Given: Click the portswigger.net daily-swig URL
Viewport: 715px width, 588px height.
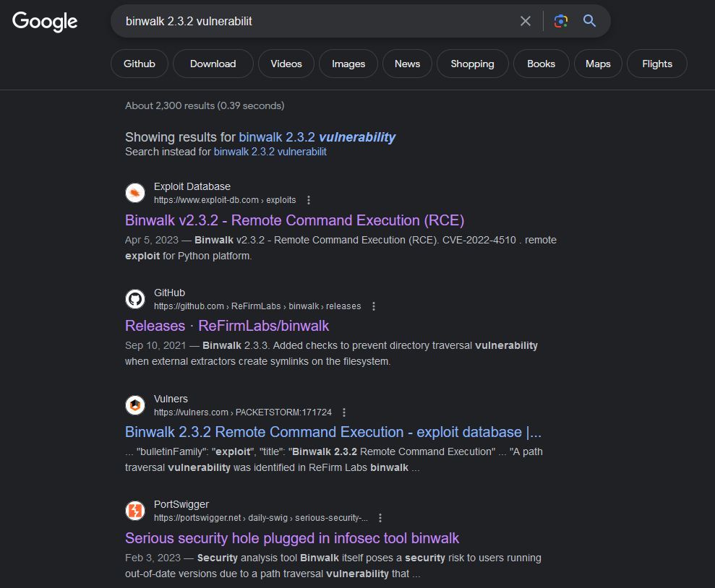Looking at the screenshot, I should pyautogui.click(x=261, y=518).
